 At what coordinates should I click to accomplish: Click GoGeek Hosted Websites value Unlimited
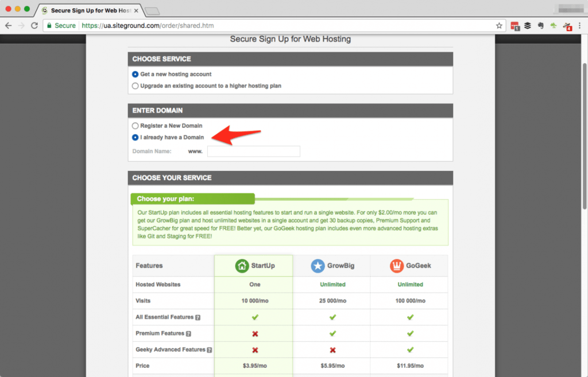click(410, 285)
